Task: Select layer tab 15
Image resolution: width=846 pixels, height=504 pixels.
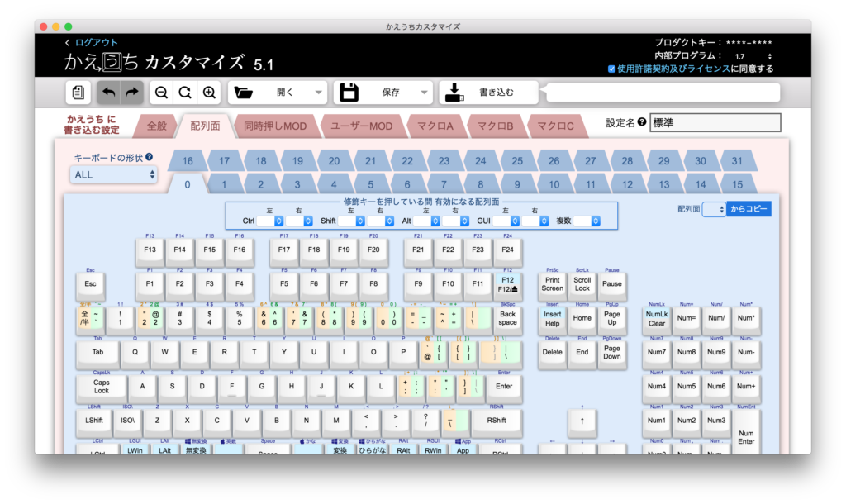Action: [x=737, y=184]
